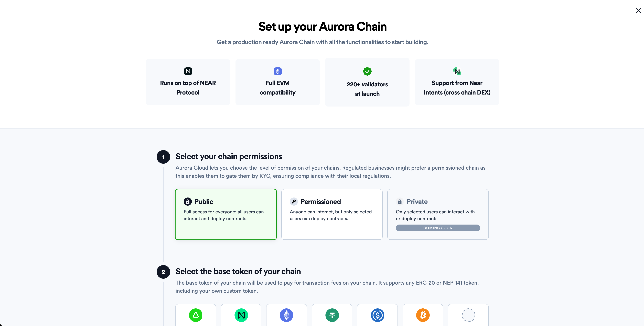Image resolution: width=644 pixels, height=326 pixels.
Task: Click the padlock icon on Public card
Action: 188,201
